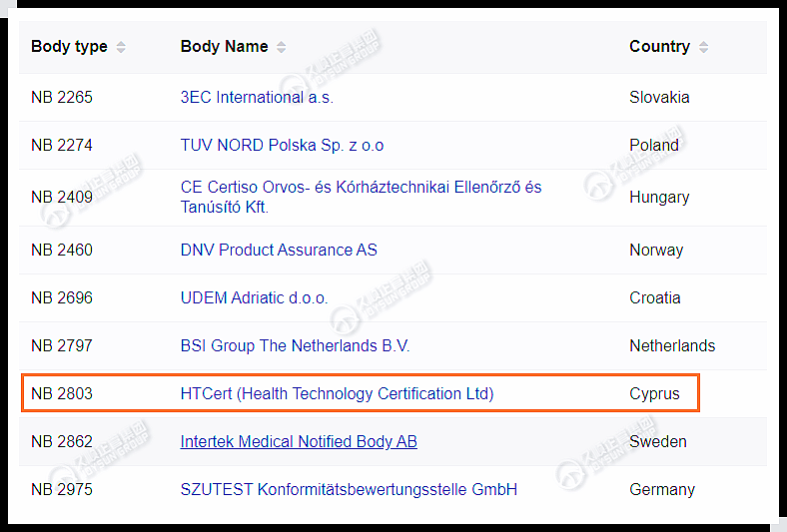The width and height of the screenshot is (787, 532).
Task: Select the NB 2797 cell
Action: click(x=62, y=346)
